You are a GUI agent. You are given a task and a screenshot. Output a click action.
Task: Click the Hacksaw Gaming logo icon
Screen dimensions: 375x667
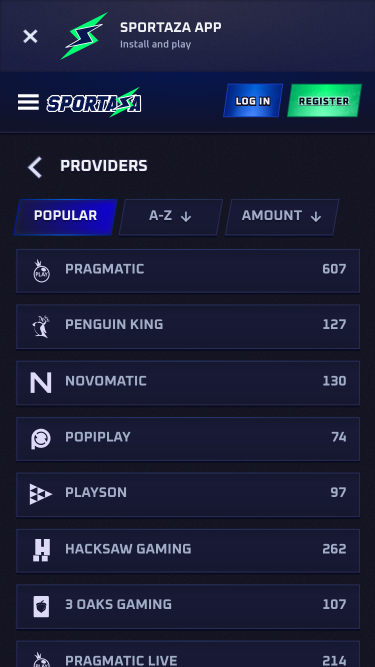(x=41, y=550)
